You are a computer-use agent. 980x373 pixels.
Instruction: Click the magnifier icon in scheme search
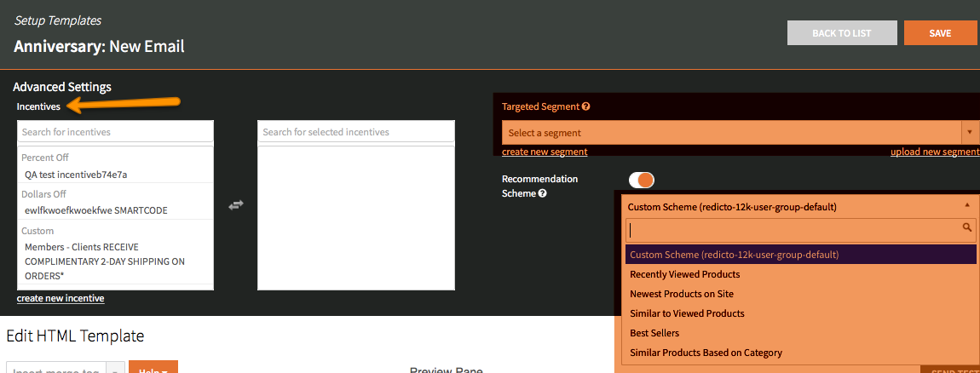coord(967,227)
